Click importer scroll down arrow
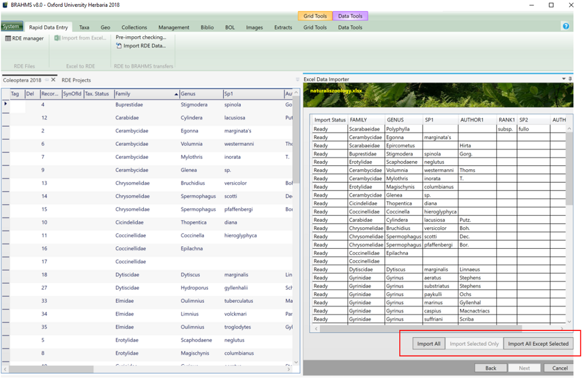Image resolution: width=588 pixels, height=380 pixels. (x=569, y=322)
